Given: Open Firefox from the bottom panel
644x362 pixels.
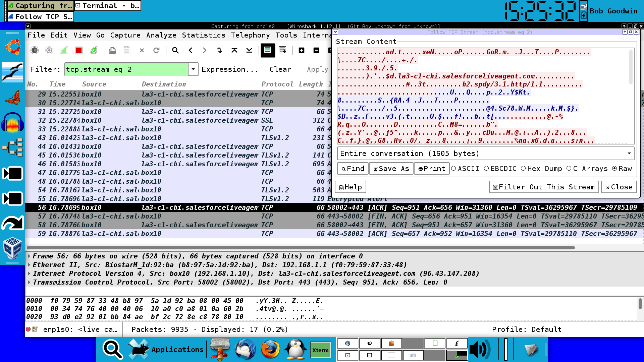Looking at the screenshot, I should [x=270, y=349].
